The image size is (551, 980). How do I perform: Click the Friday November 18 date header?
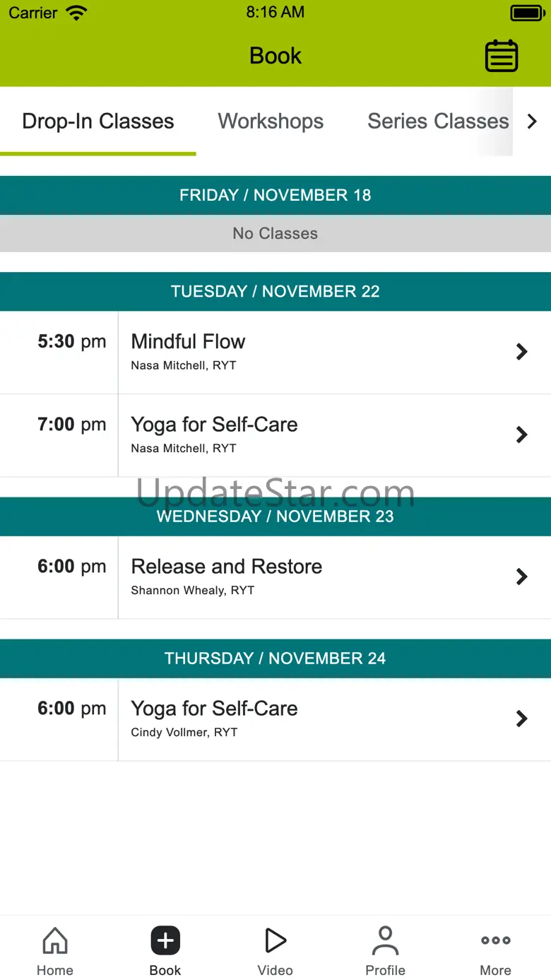coord(275,195)
